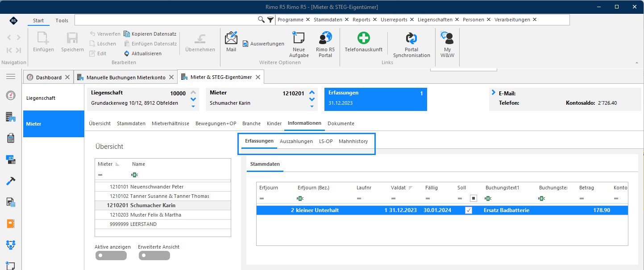Toggle the Aktive anzeigen switch
The width and height of the screenshot is (644, 270).
click(111, 256)
